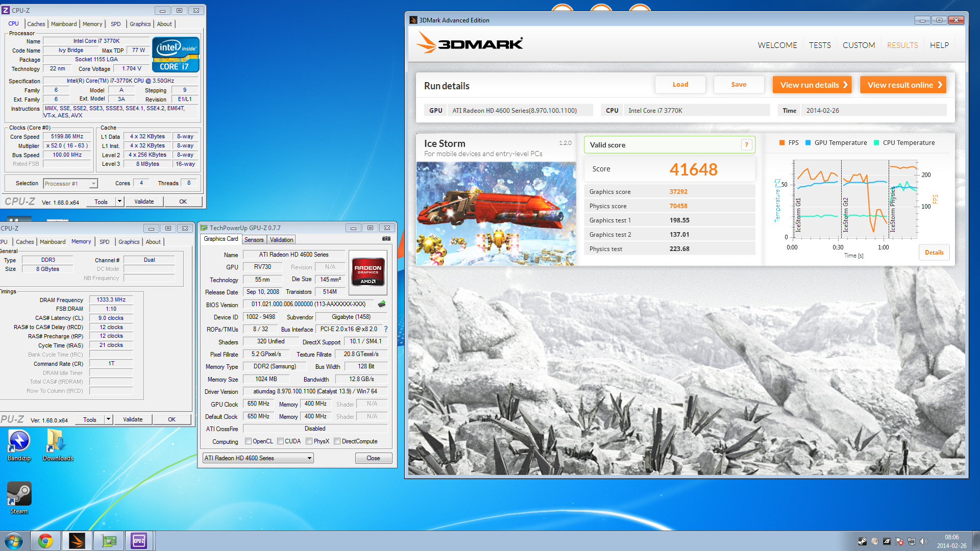Go to CUSTOM in 3DMark navigation

point(859,45)
